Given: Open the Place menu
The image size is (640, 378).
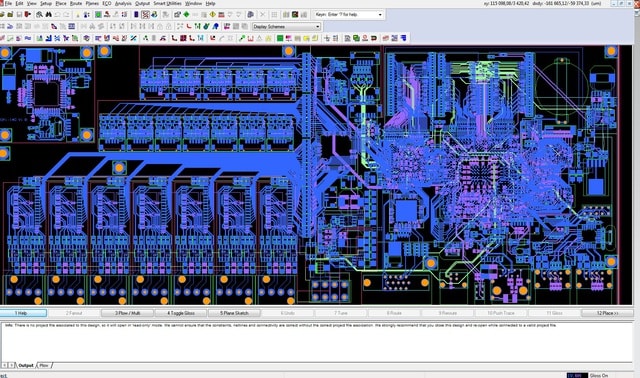Looking at the screenshot, I should [61, 3].
